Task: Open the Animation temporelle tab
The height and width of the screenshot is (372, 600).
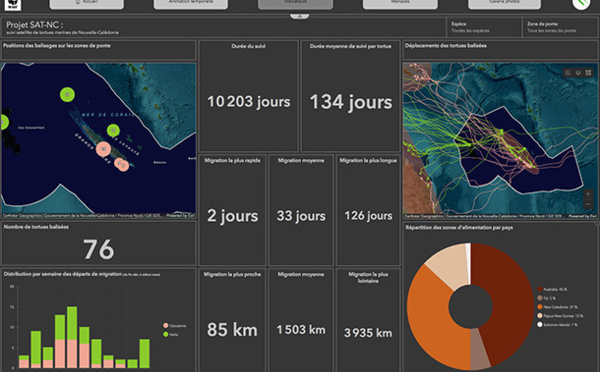Action: (191, 3)
